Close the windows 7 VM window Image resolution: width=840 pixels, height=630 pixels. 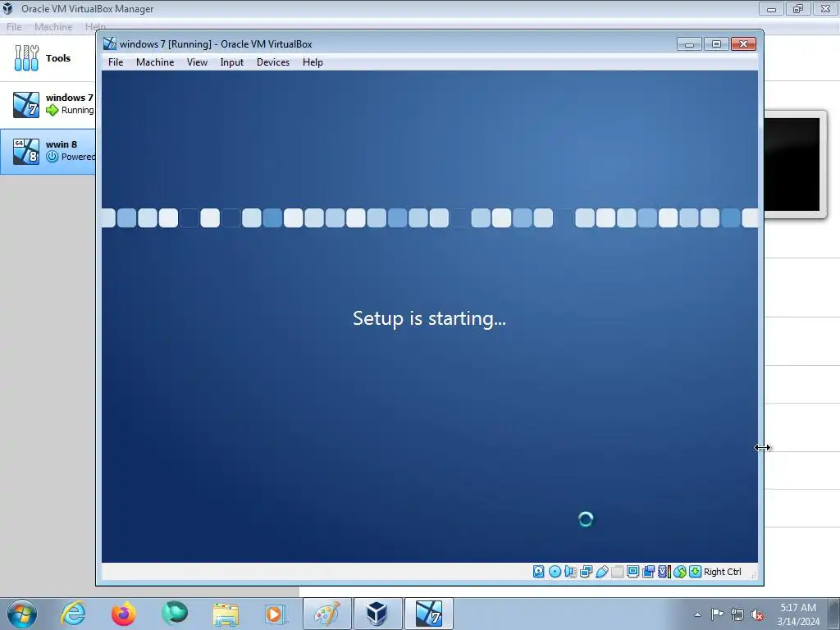click(743, 44)
